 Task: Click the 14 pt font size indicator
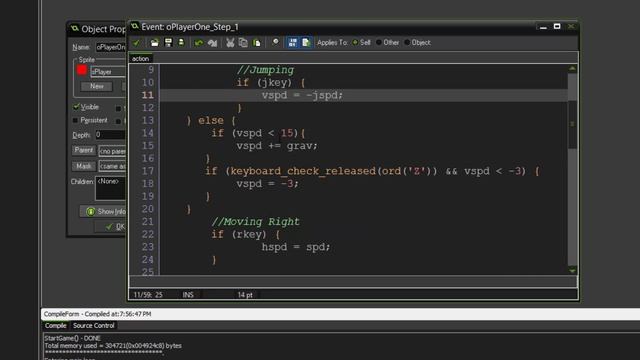(x=245, y=295)
